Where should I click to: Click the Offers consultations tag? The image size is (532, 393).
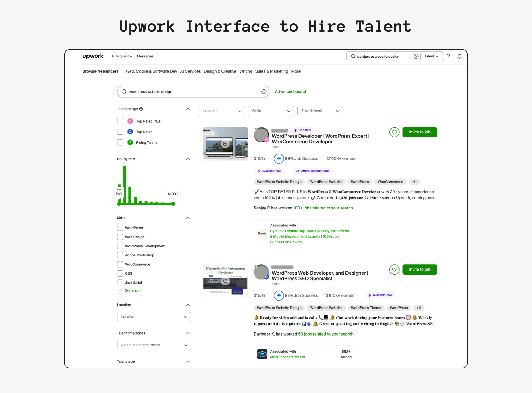(312, 171)
